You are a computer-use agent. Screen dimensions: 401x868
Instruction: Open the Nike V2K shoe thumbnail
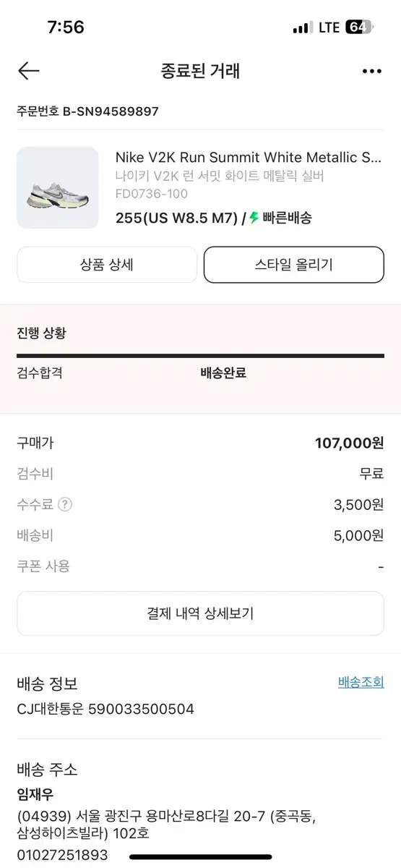click(x=58, y=188)
